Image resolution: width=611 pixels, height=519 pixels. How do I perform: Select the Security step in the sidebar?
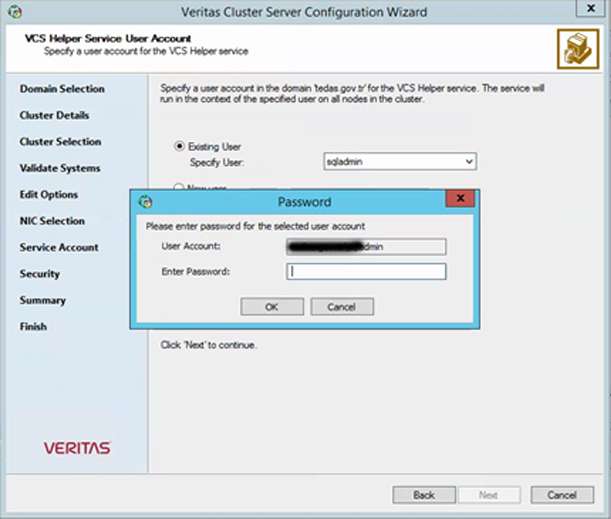point(40,274)
